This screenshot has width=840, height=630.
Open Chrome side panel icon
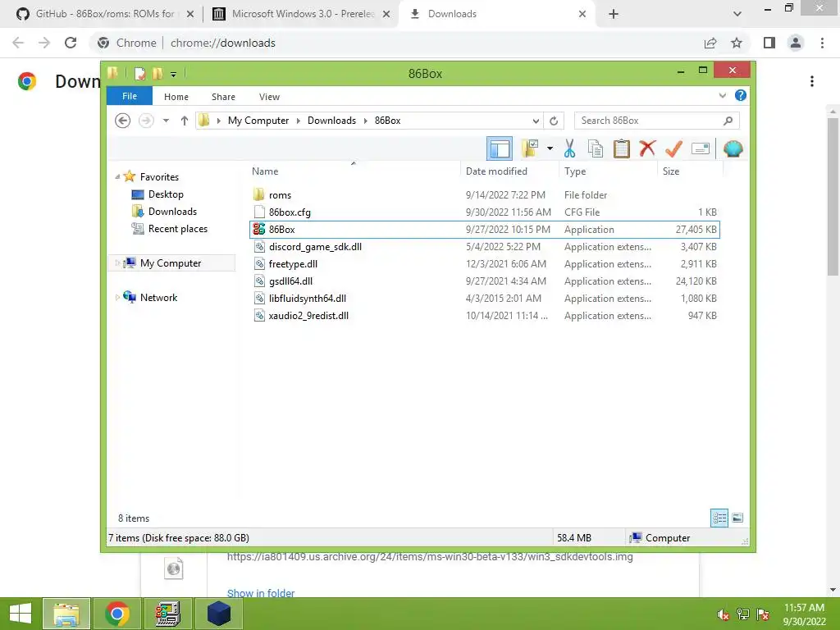coord(769,43)
